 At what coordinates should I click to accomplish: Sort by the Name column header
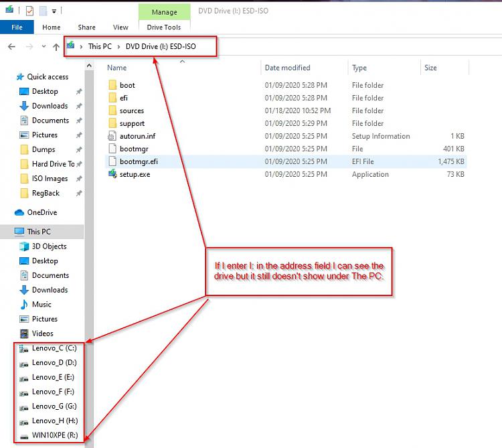pyautogui.click(x=117, y=68)
